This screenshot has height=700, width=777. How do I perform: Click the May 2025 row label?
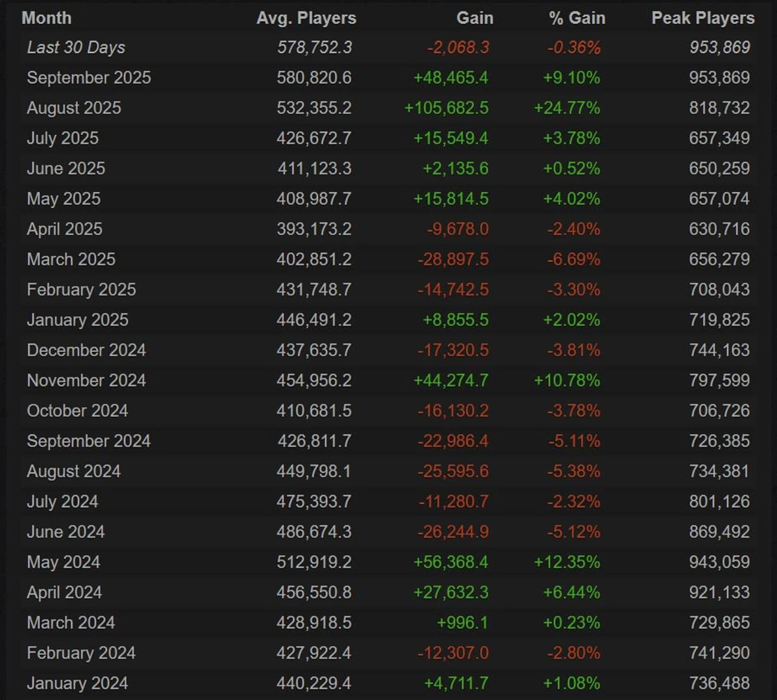click(x=63, y=199)
